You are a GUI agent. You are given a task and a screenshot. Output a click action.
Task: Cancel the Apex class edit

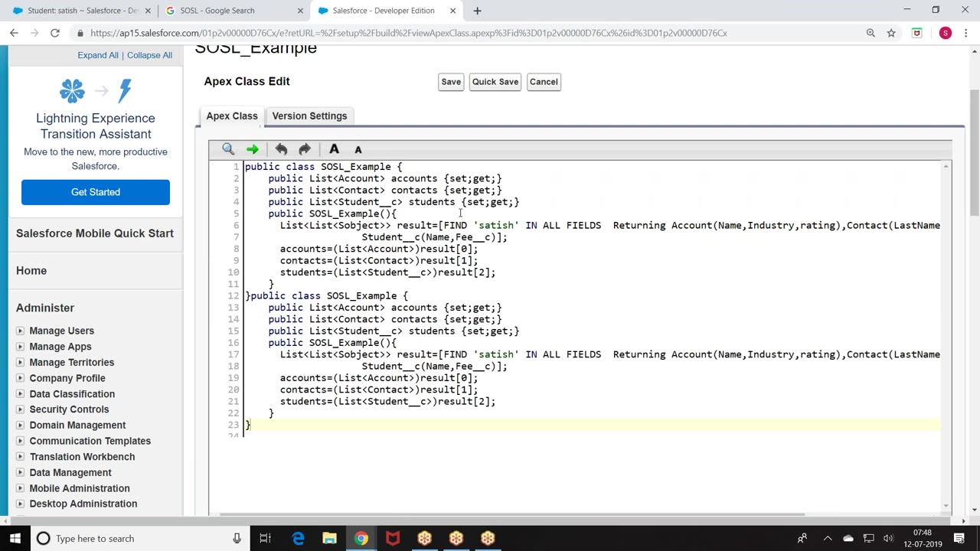[544, 82]
